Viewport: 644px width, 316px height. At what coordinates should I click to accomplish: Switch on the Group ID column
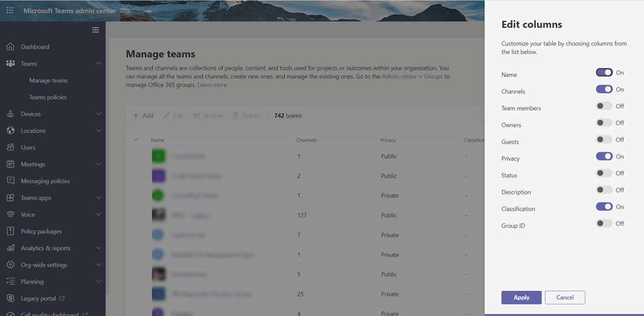(x=604, y=223)
